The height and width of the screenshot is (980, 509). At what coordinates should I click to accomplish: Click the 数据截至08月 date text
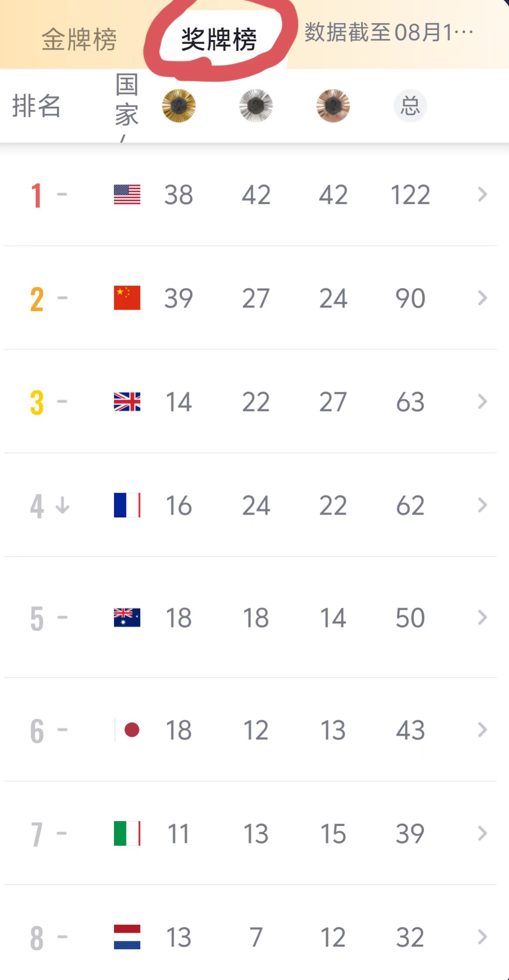point(389,32)
